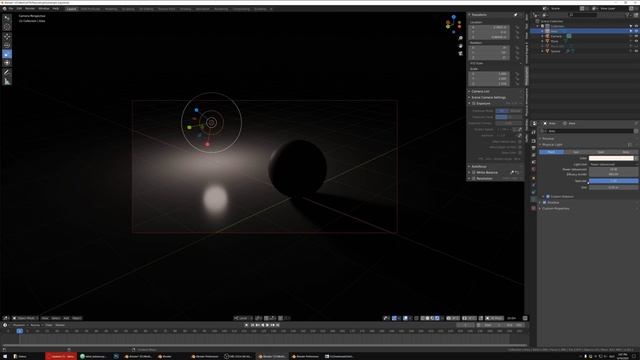Open the outliner filter funnel icon

click(628, 15)
